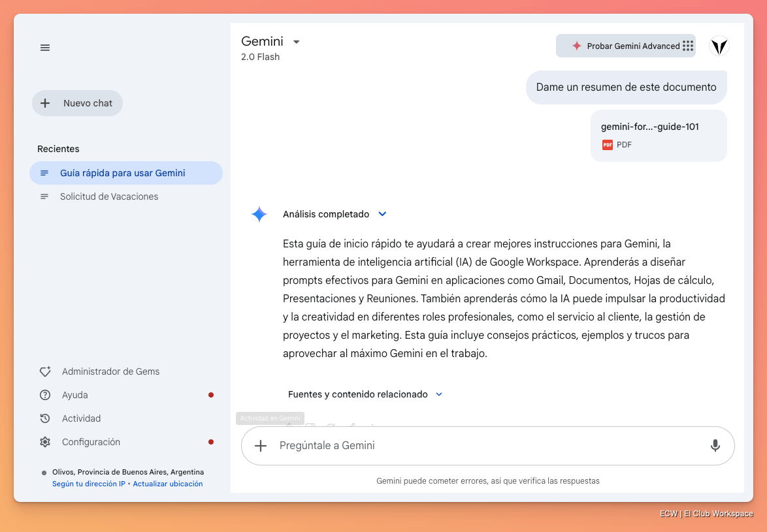Open Configuración settings
This screenshot has height=532, width=767.
coord(125,442)
